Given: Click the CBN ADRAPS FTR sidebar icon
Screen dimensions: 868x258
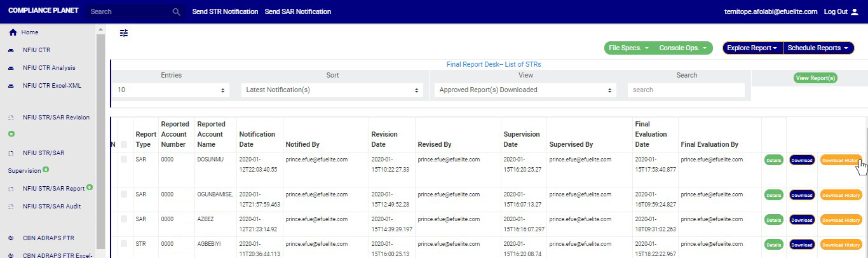Looking at the screenshot, I should (x=11, y=238).
